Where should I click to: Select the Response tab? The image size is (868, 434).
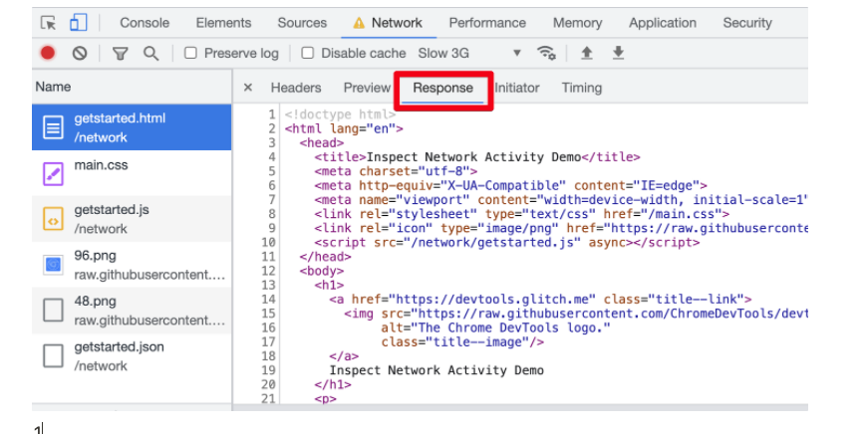point(442,88)
